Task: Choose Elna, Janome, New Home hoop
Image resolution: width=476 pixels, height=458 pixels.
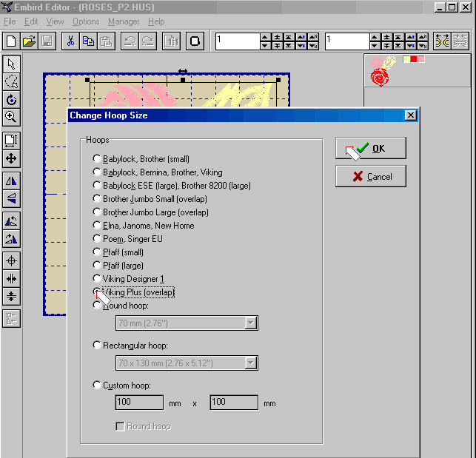Action: [144, 226]
